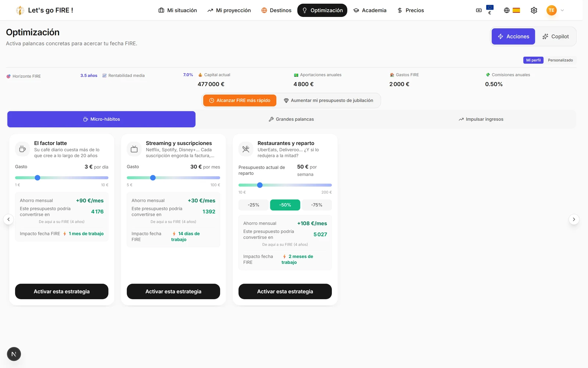The image size is (588, 368).
Task: Select the -25% reduction option
Action: pyautogui.click(x=254, y=205)
